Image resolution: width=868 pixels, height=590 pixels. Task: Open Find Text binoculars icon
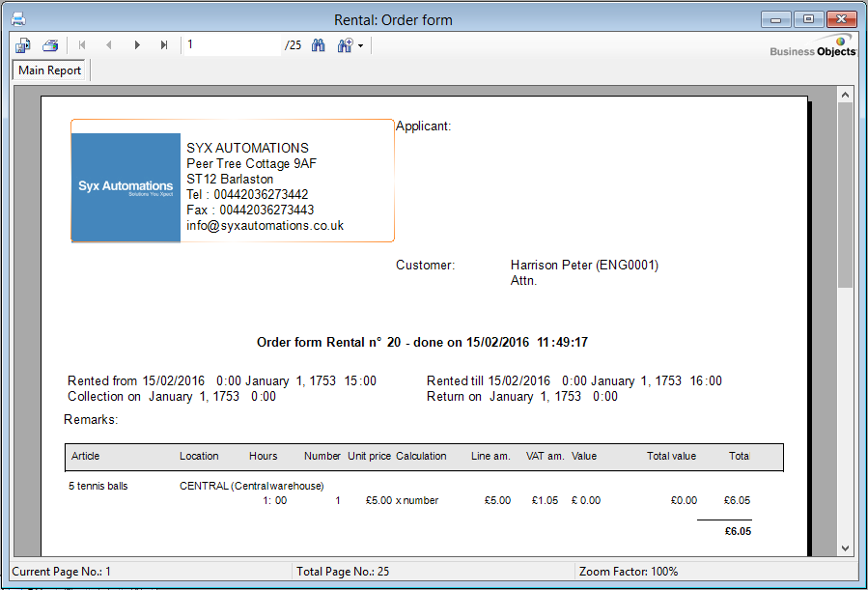click(x=318, y=45)
